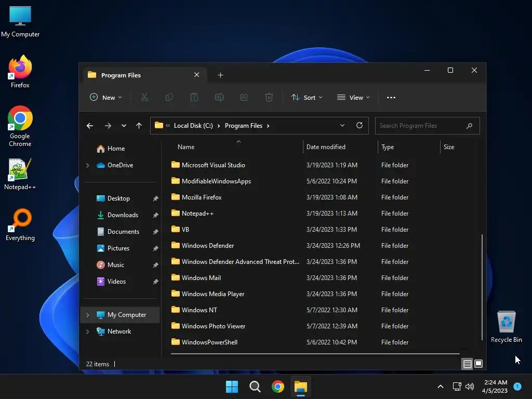Go up one folder level
This screenshot has height=399, width=532.
tap(139, 126)
